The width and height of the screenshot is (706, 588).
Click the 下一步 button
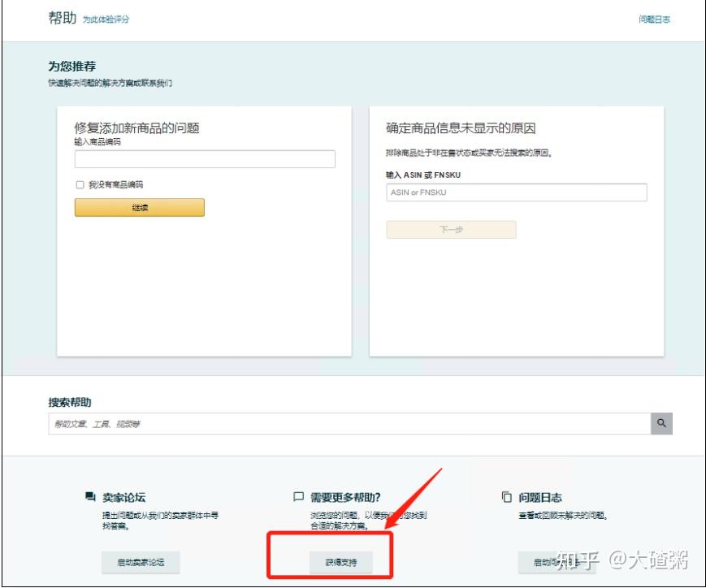(451, 230)
